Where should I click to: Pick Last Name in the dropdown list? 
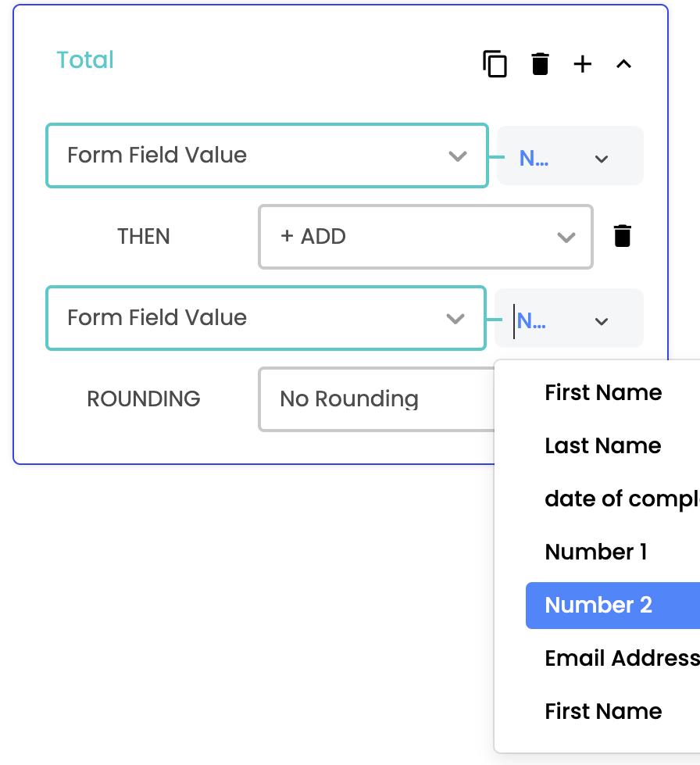[603, 445]
